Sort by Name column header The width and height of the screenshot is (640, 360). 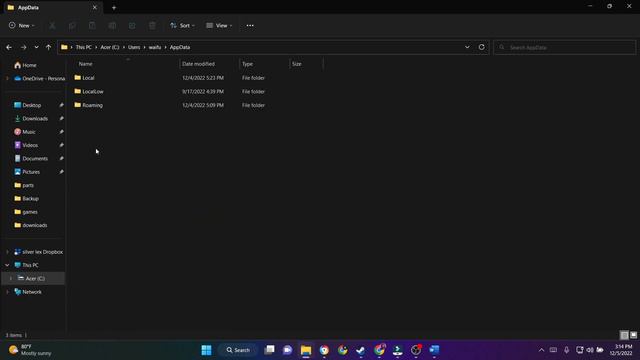point(85,64)
